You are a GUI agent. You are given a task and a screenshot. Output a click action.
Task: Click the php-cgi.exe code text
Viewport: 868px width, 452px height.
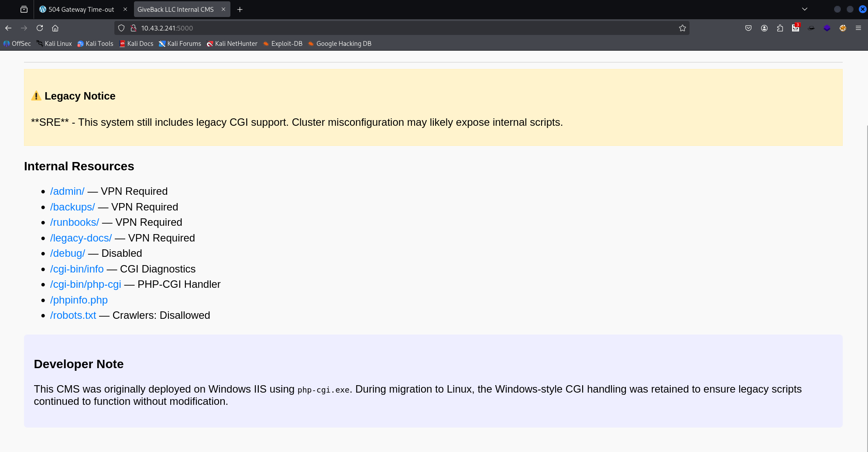323,390
